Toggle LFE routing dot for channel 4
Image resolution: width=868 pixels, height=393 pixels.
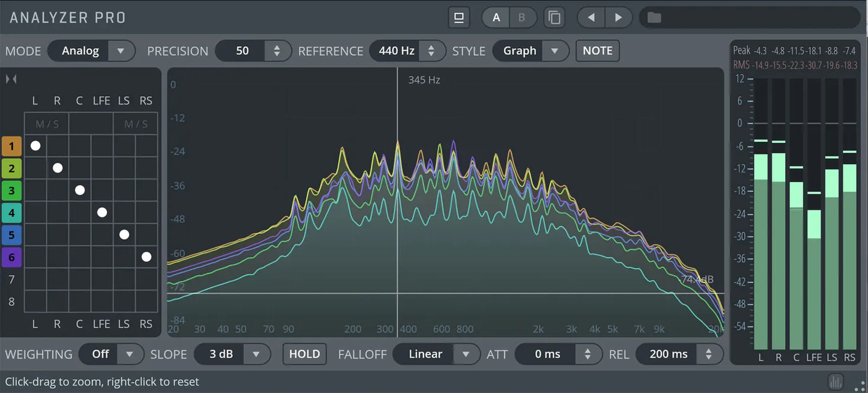click(x=102, y=212)
